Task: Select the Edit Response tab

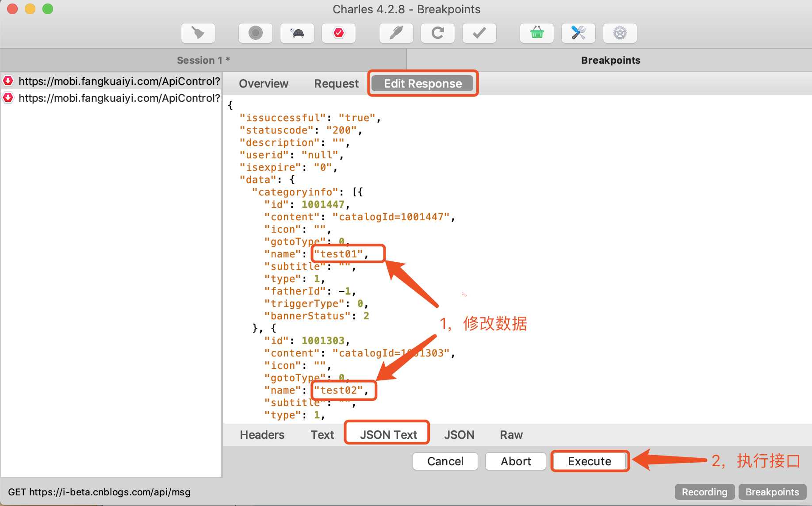Action: (x=423, y=84)
